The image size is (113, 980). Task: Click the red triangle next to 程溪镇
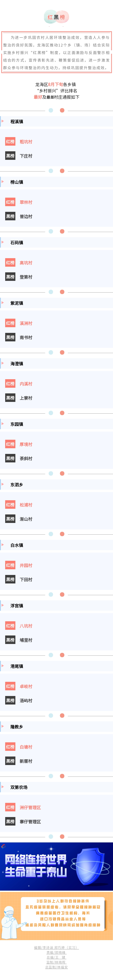3,121
